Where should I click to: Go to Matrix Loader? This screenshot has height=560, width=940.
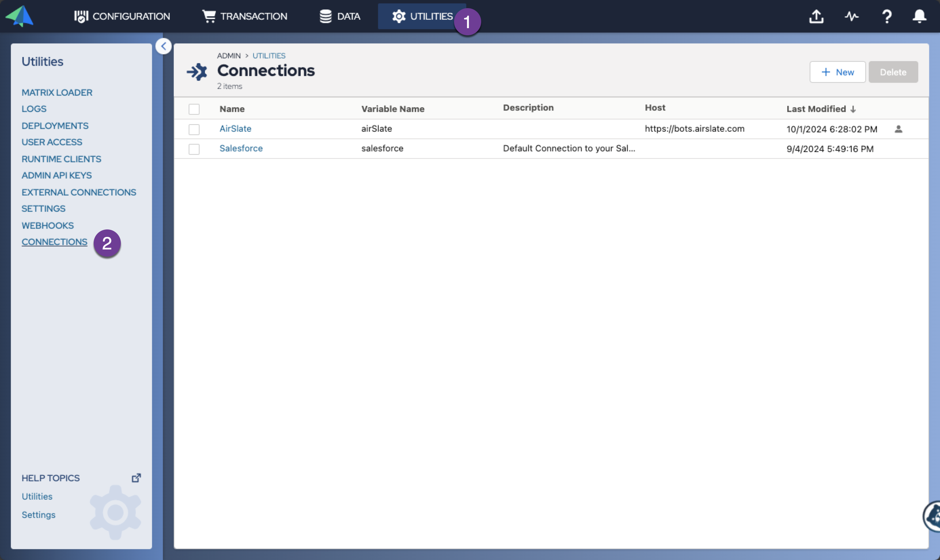[57, 92]
